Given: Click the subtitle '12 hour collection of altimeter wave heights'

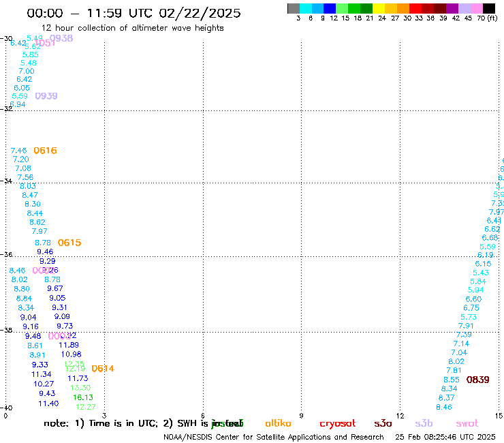Looking at the screenshot, I should coord(132,28).
